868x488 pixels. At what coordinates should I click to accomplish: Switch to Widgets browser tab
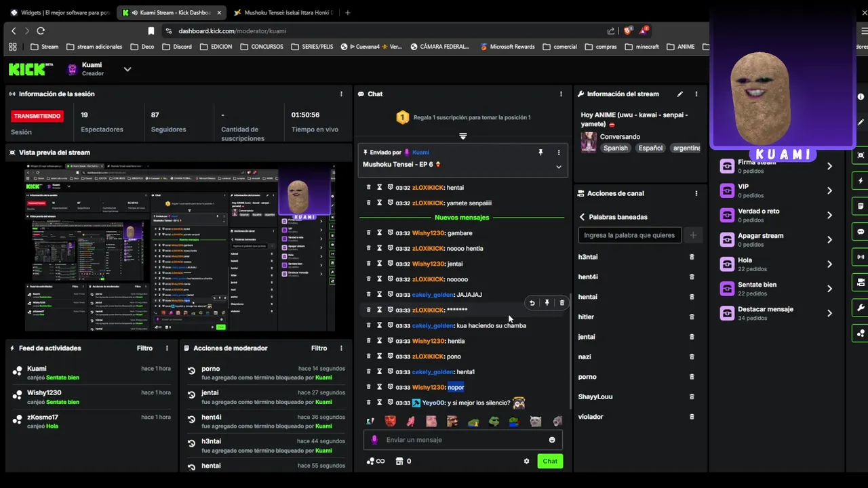[60, 12]
